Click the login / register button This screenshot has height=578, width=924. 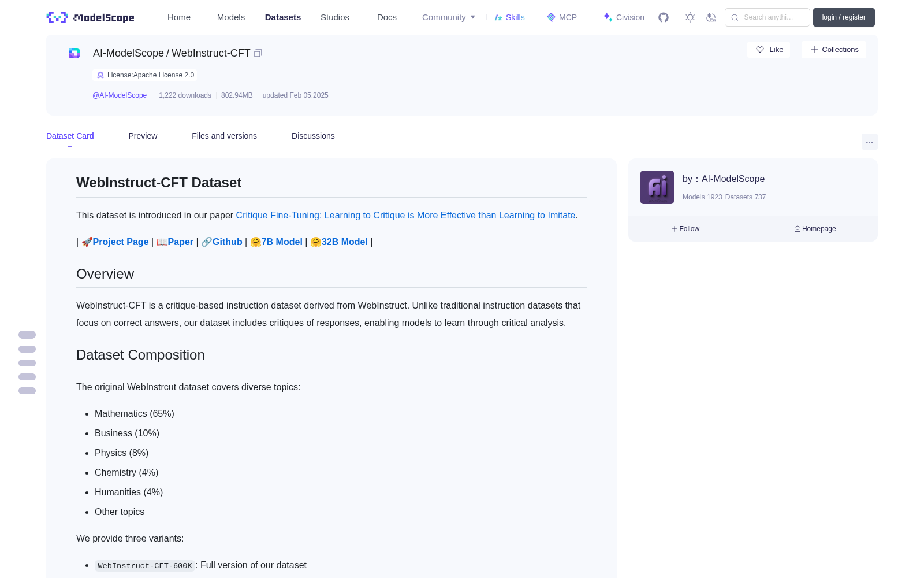point(844,17)
